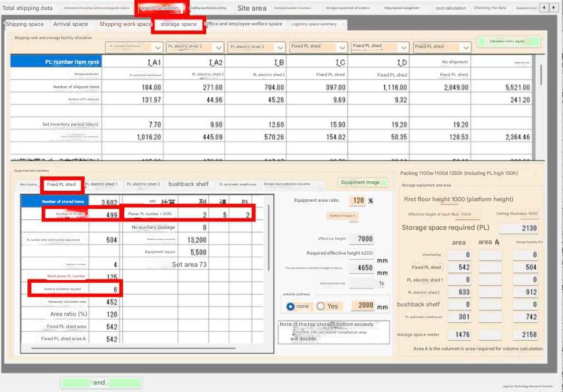Select the 'none' subsidy pathway option
This screenshot has width=563, height=392.
(x=290, y=306)
